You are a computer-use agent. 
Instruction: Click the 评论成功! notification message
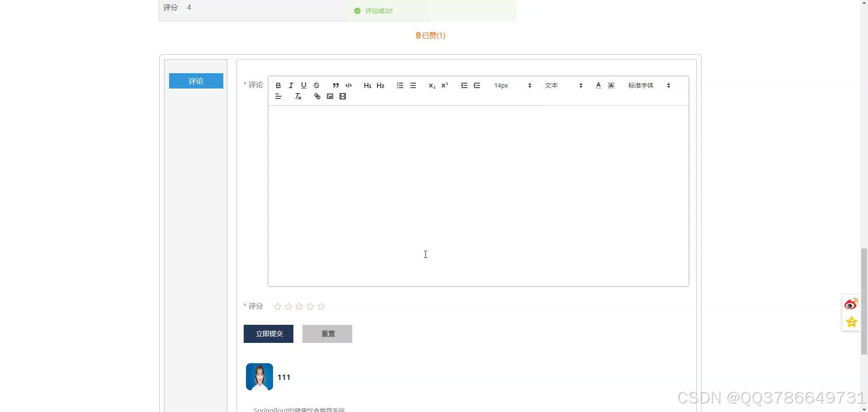tap(379, 11)
